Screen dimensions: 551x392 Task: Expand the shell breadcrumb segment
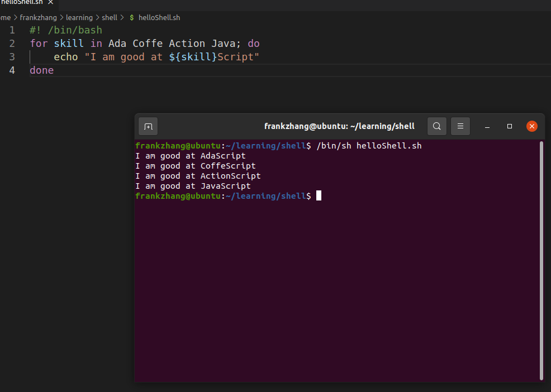coord(110,18)
